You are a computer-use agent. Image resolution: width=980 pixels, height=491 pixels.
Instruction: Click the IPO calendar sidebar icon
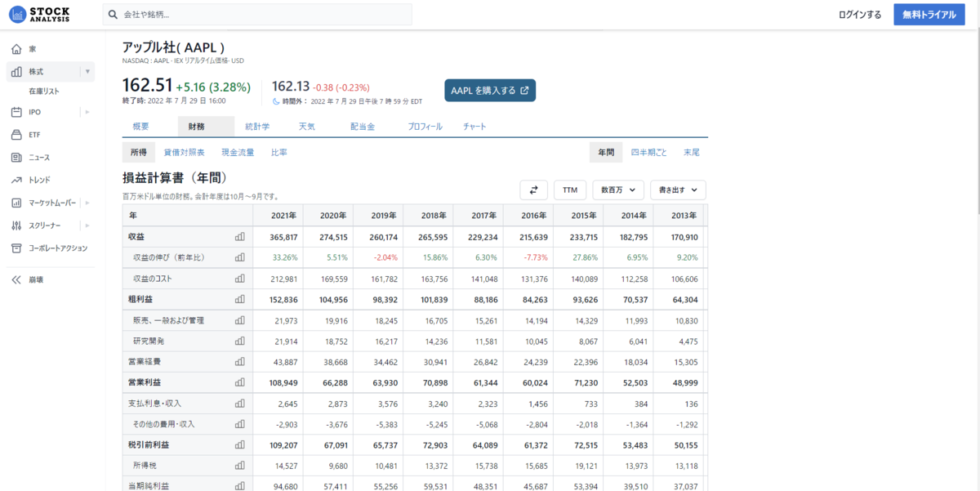(x=16, y=112)
